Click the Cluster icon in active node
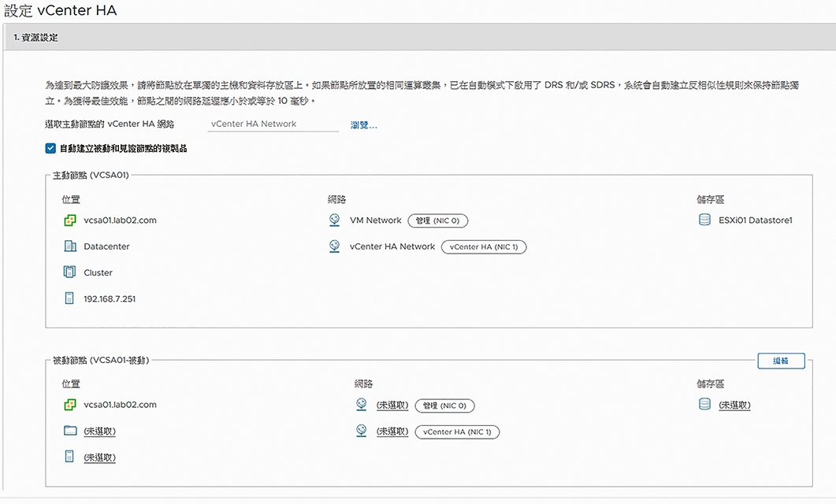836x504 pixels. pos(69,272)
